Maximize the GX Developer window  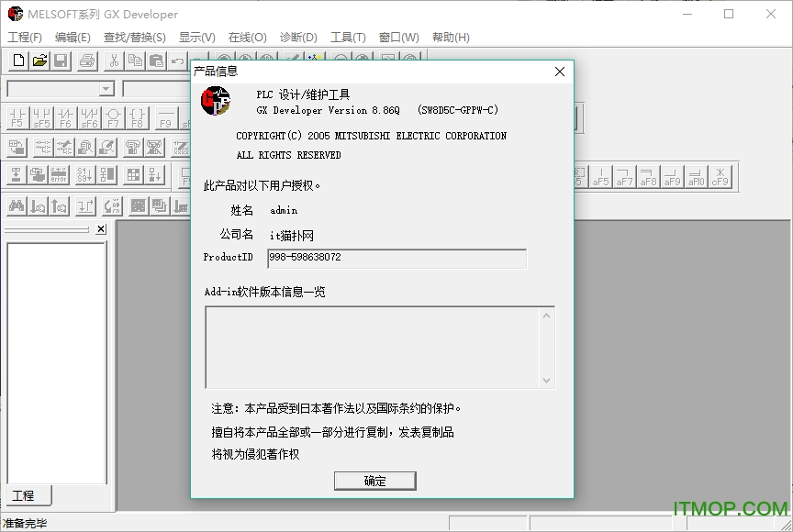point(729,14)
